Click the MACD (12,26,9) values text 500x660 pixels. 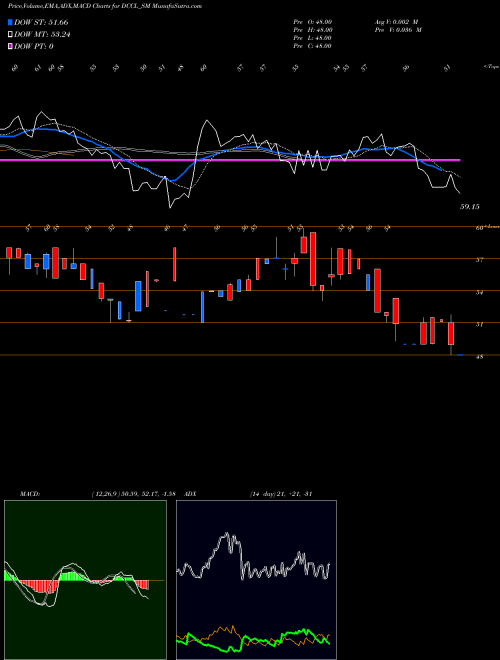pyautogui.click(x=136, y=494)
